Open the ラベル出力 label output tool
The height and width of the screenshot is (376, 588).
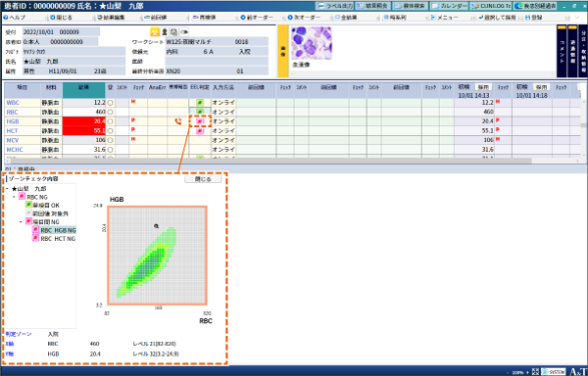pos(334,6)
